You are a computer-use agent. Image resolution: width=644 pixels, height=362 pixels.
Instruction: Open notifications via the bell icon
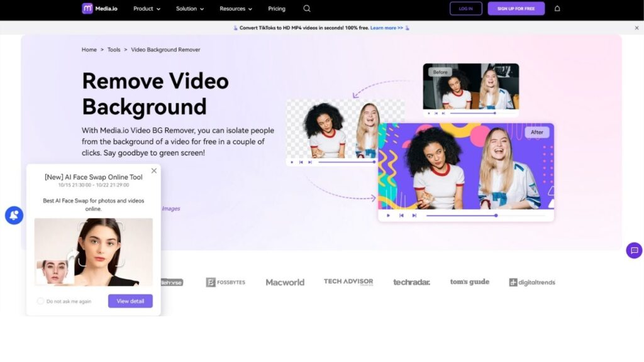(557, 9)
